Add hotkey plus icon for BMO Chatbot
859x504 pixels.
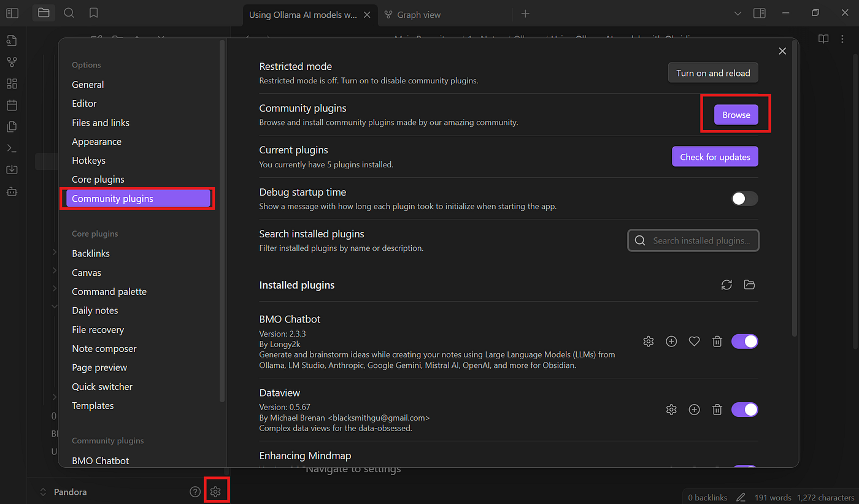pyautogui.click(x=671, y=342)
